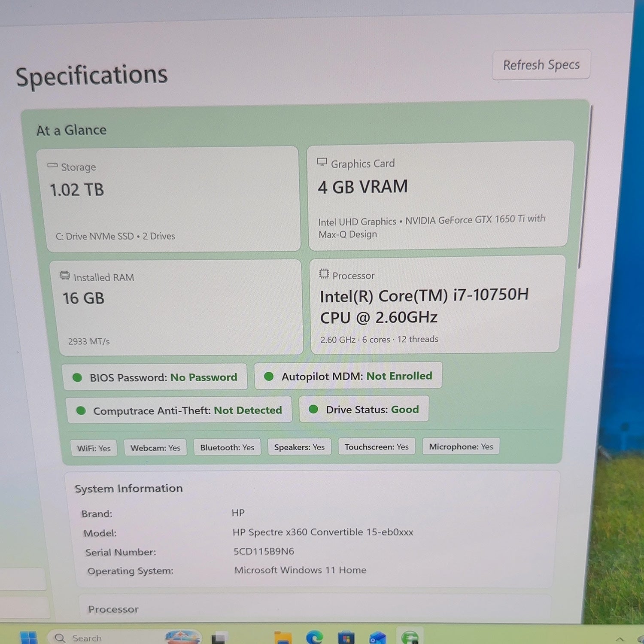
Task: Click the vertical scrollbar on the right
Action: click(x=585, y=187)
